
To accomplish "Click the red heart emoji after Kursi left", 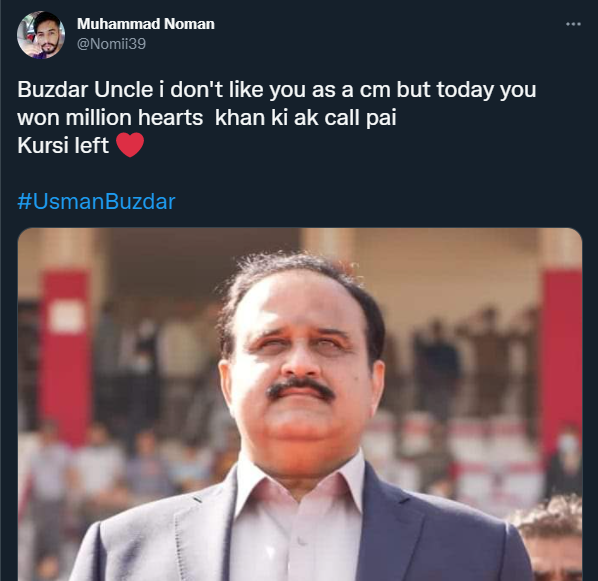I will tap(130, 145).
